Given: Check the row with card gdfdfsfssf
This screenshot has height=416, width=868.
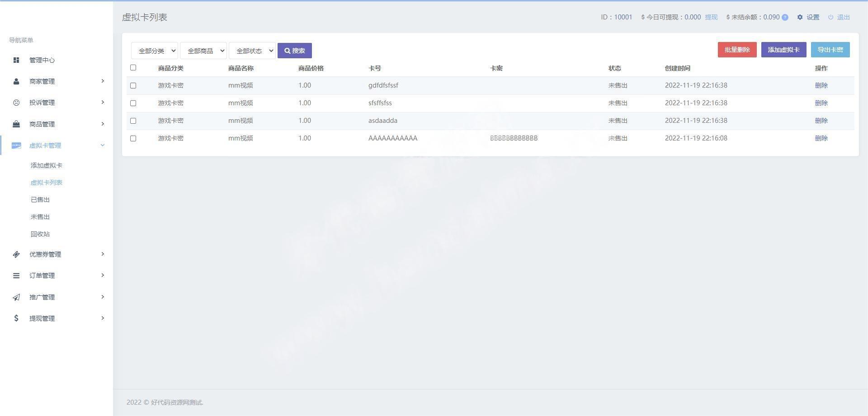Looking at the screenshot, I should (133, 85).
